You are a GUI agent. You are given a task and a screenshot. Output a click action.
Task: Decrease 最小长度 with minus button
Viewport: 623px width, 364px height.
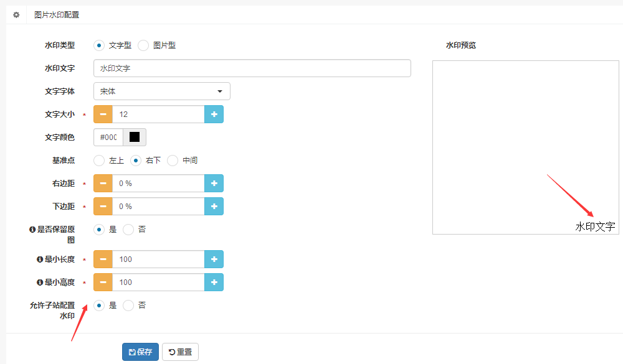[x=103, y=259]
